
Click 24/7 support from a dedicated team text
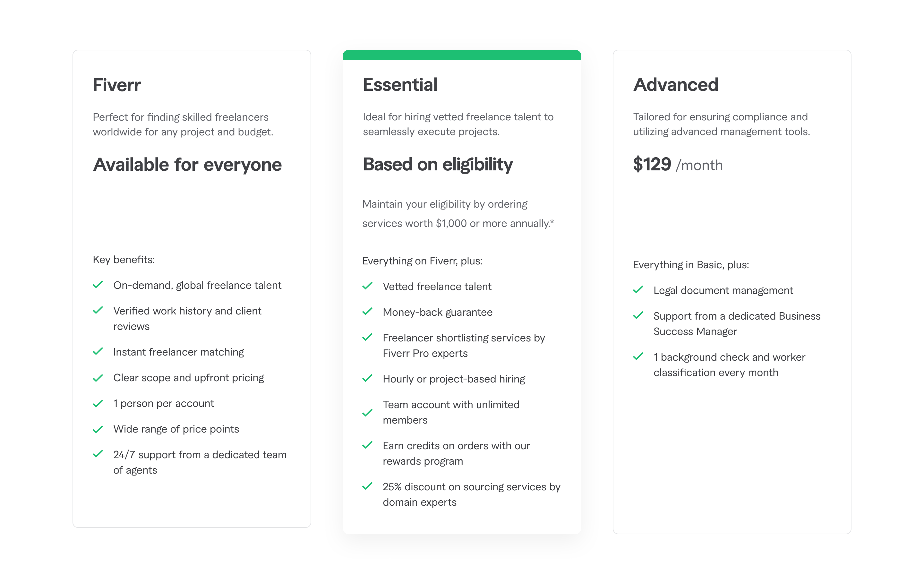(200, 462)
